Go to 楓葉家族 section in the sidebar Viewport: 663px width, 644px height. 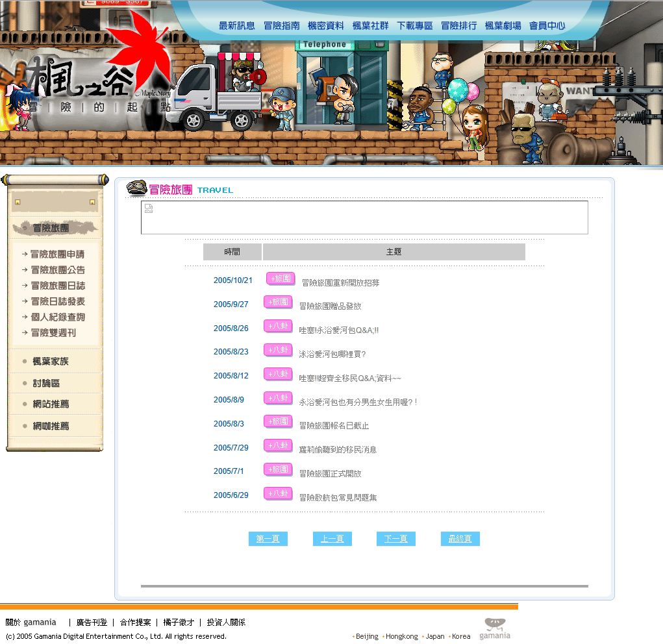click(51, 362)
